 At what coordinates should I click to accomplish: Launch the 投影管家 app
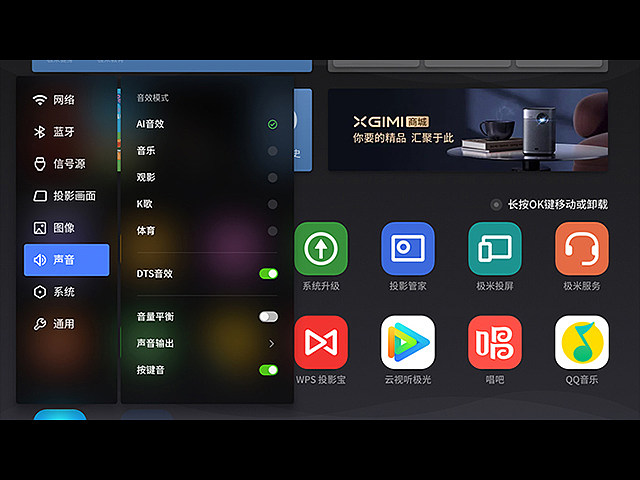[408, 248]
